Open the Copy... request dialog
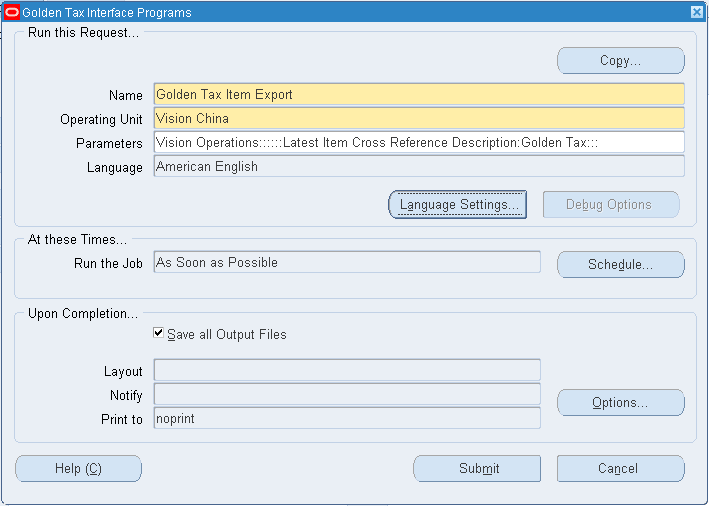The width and height of the screenshot is (709, 506). pos(620,61)
